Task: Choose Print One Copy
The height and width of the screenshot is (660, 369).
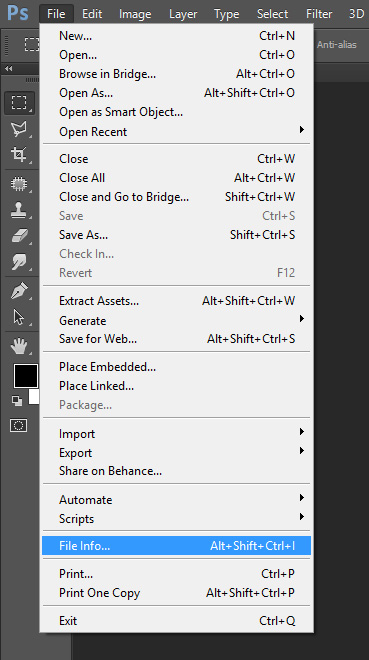Action: pos(177,593)
